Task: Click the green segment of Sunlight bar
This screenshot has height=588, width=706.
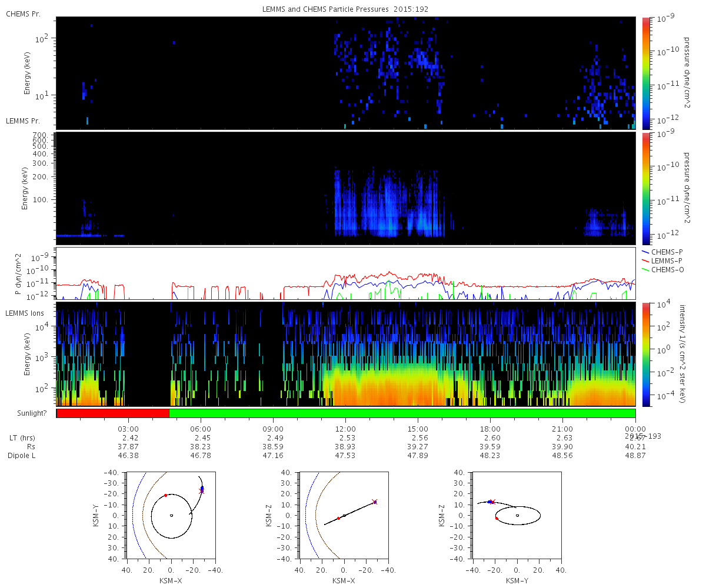Action: coord(402,413)
